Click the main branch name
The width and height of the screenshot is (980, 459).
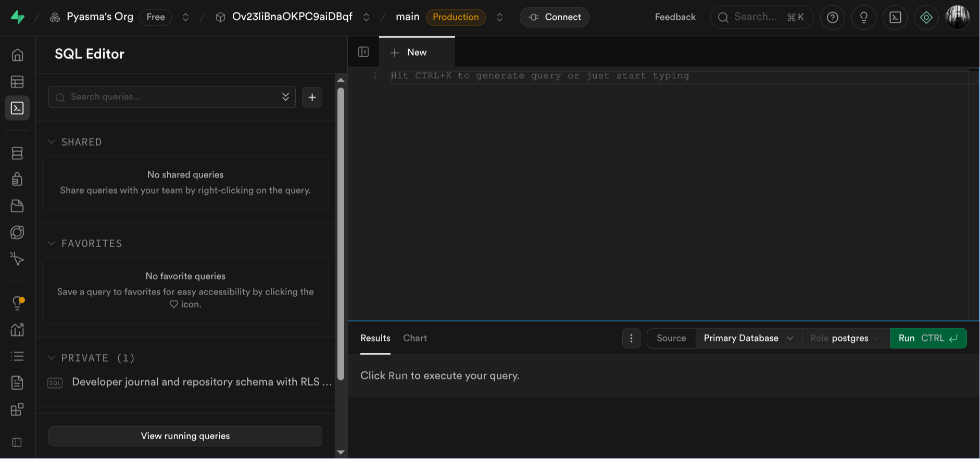(x=407, y=17)
